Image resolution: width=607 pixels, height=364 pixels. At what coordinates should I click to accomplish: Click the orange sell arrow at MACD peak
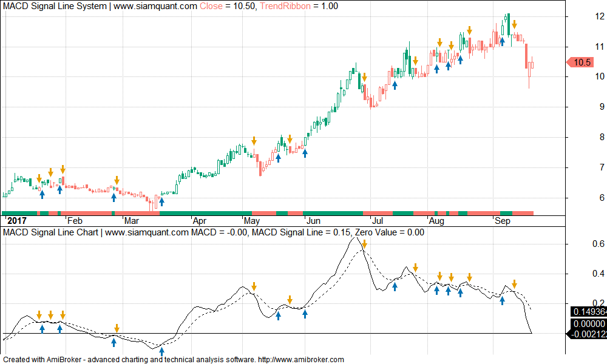click(x=364, y=244)
